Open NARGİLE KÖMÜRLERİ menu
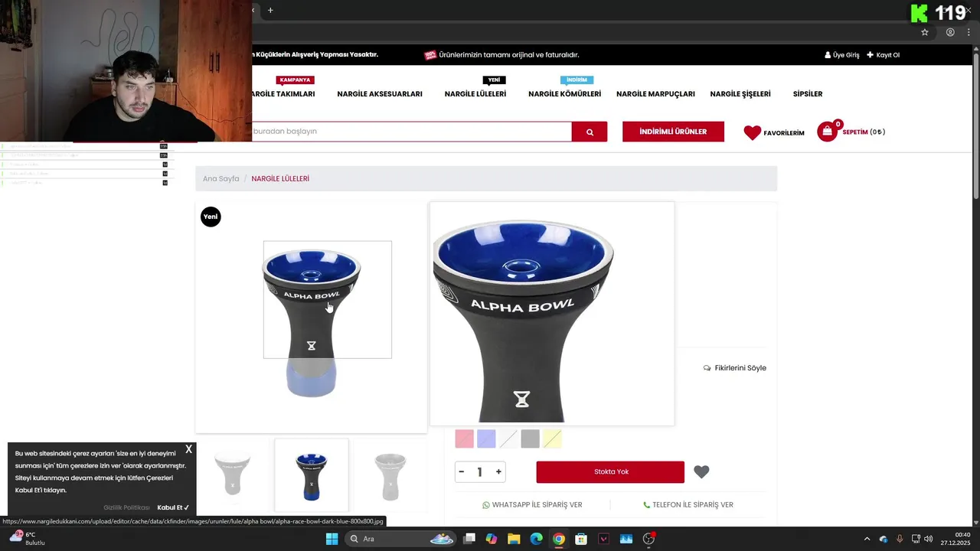This screenshot has height=551, width=980. (x=564, y=94)
